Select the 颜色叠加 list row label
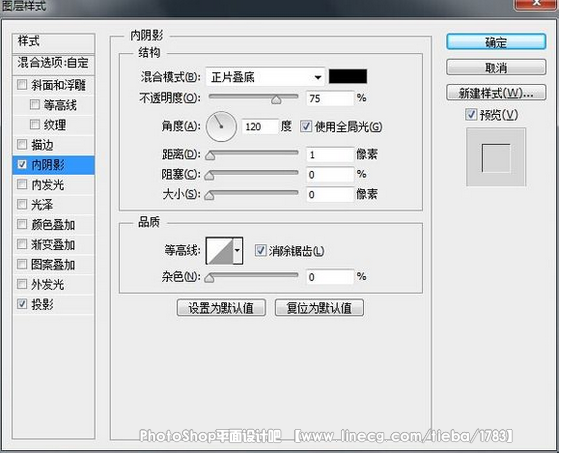This screenshot has height=453, width=563. point(53,225)
